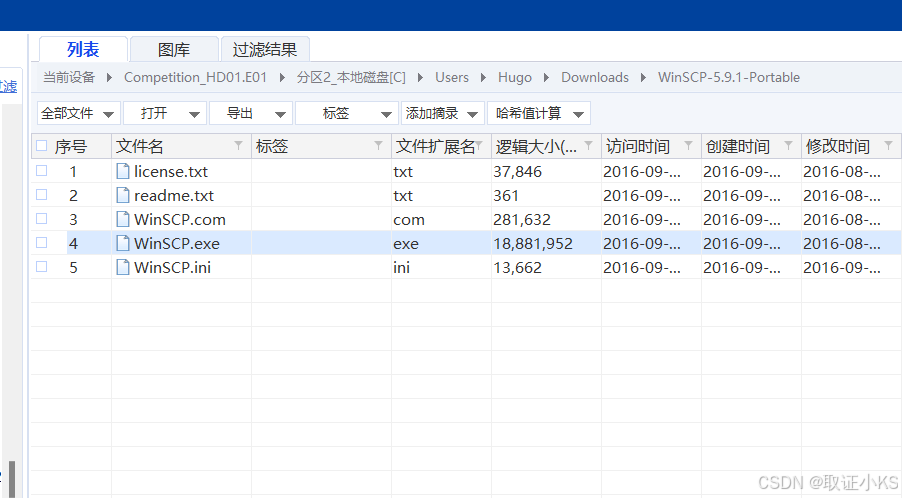The image size is (902, 498).
Task: Click the 修改时间 value 2016-09 for WinSCP.ini
Action: pos(842,267)
